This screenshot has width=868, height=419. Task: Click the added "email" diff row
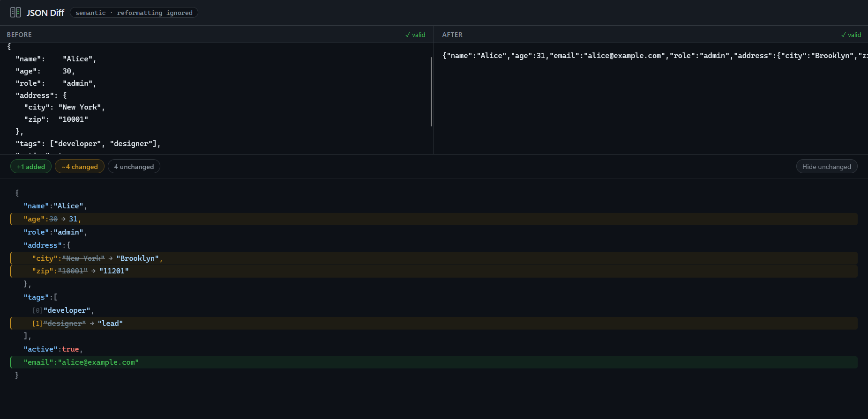(x=434, y=362)
